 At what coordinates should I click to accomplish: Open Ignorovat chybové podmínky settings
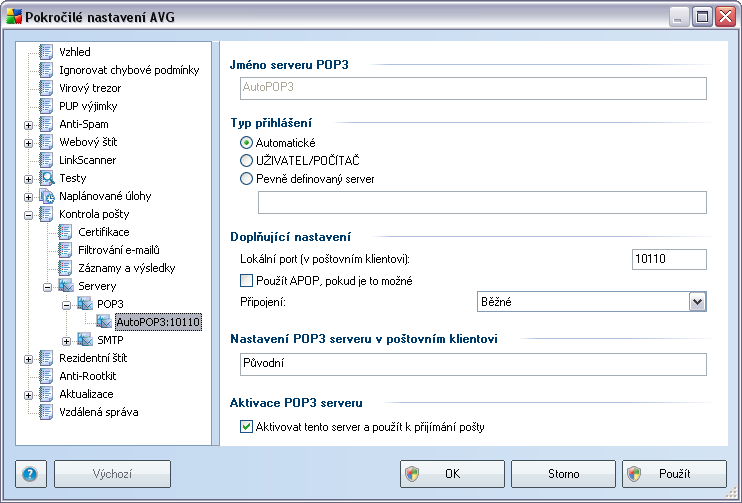pos(129,70)
